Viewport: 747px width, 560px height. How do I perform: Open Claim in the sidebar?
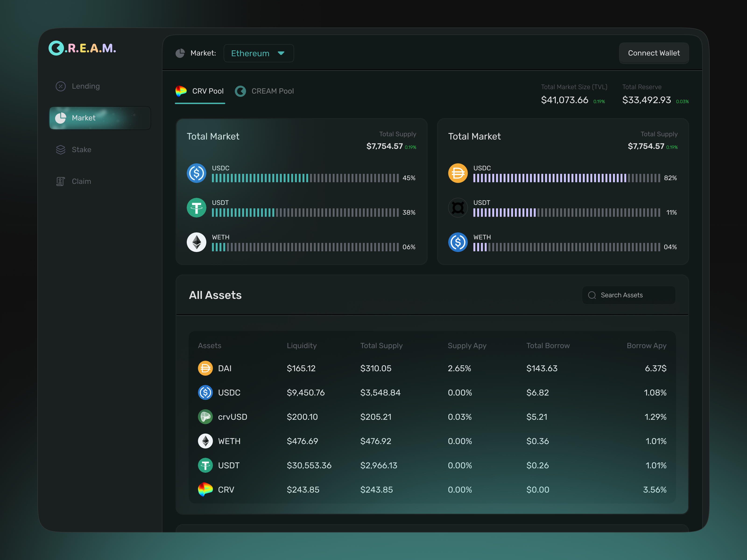(x=100, y=182)
